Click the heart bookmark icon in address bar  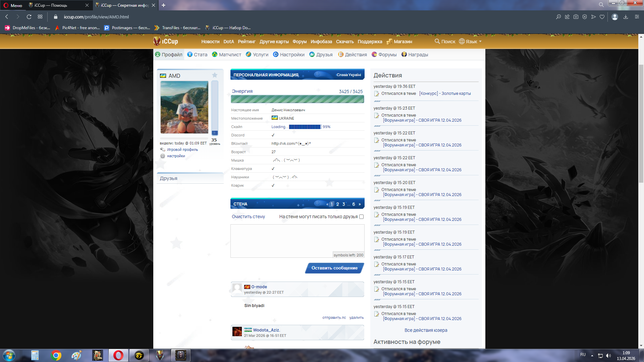point(602,17)
